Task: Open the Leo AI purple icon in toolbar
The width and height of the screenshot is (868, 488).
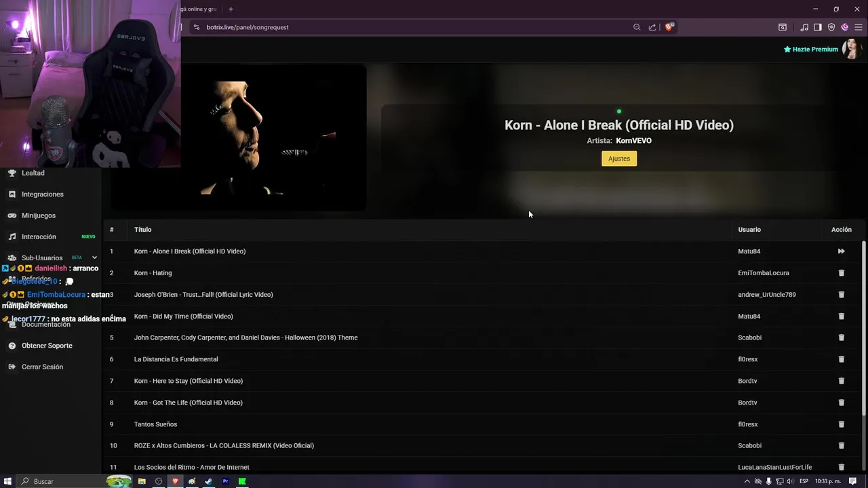Action: click(x=845, y=27)
